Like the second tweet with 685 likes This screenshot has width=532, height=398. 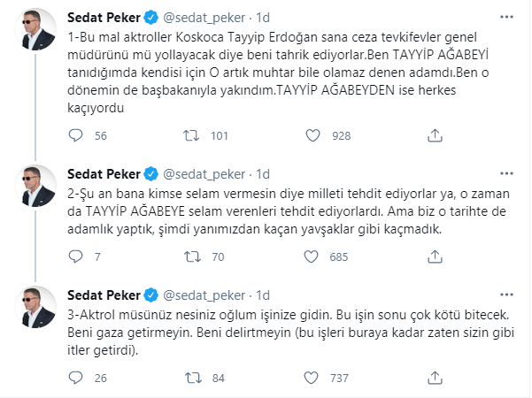coord(311,257)
